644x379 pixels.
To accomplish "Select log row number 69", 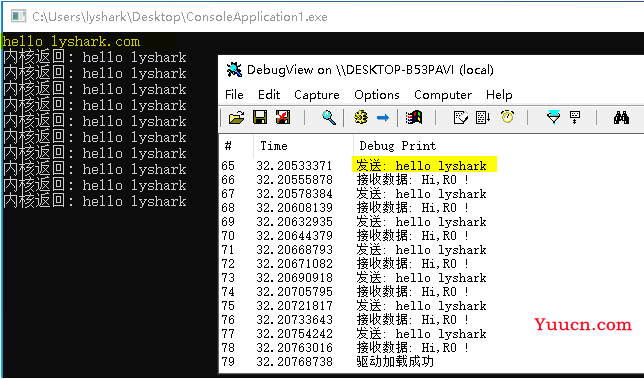I will (x=228, y=222).
